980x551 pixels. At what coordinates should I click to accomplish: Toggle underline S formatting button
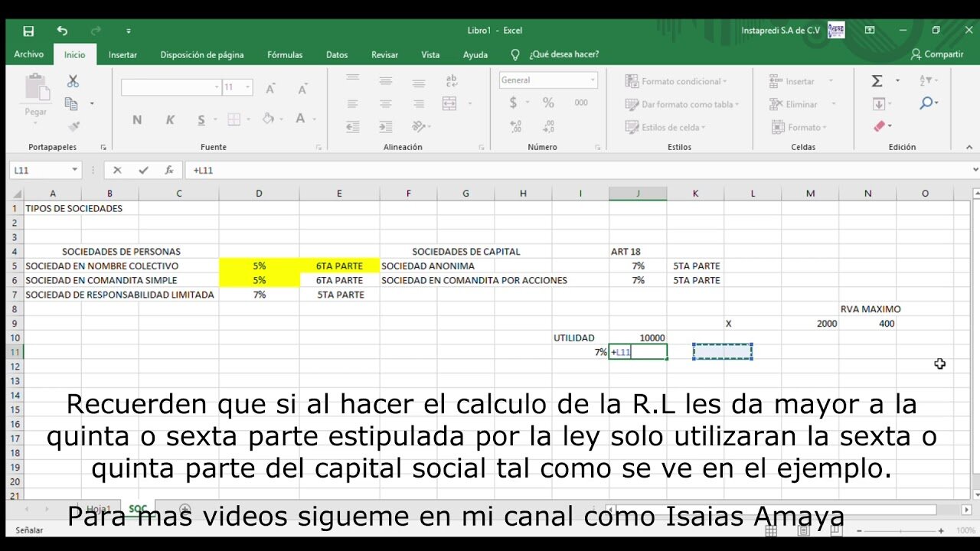point(201,119)
